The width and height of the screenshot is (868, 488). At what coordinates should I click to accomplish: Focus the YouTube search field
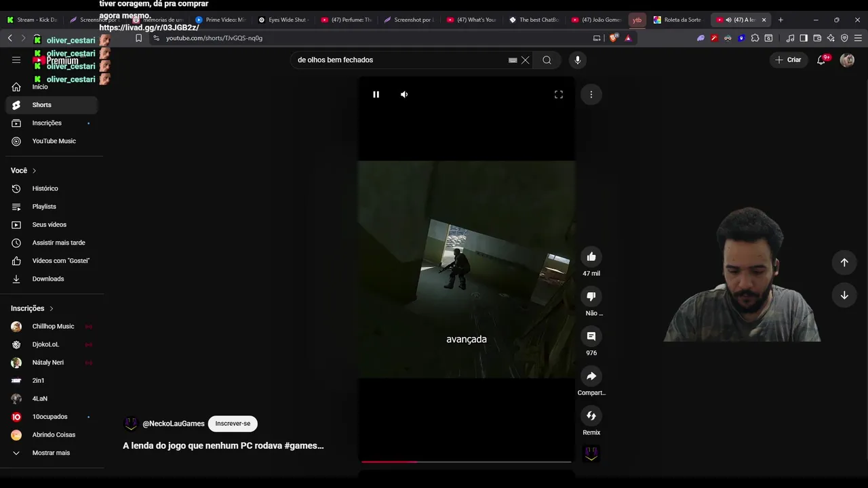click(x=400, y=60)
